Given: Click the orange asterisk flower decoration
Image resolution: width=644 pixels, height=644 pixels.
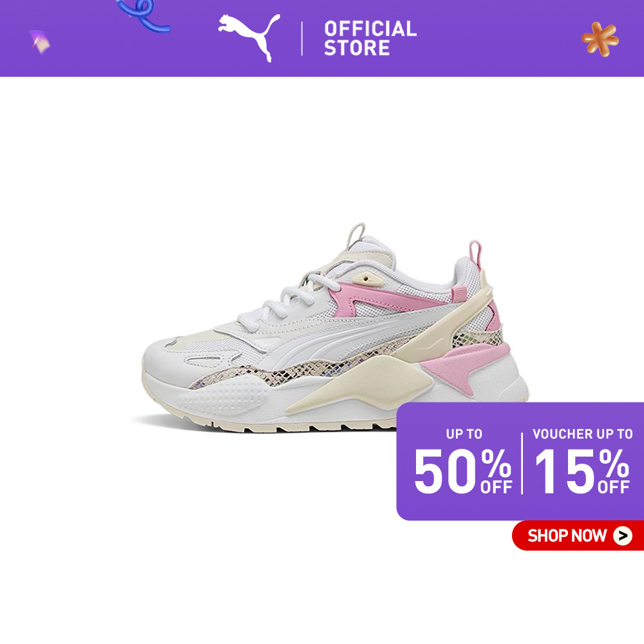Looking at the screenshot, I should [600, 39].
